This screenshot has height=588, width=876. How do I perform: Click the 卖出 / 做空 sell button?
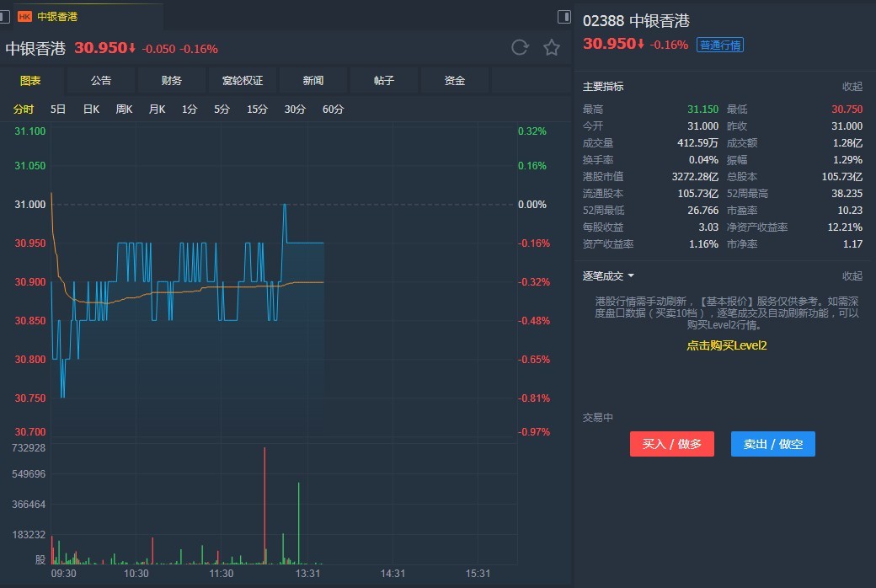[x=773, y=444]
